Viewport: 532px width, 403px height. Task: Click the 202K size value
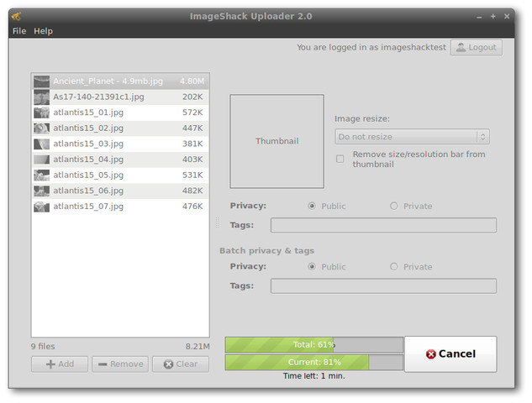click(x=192, y=97)
